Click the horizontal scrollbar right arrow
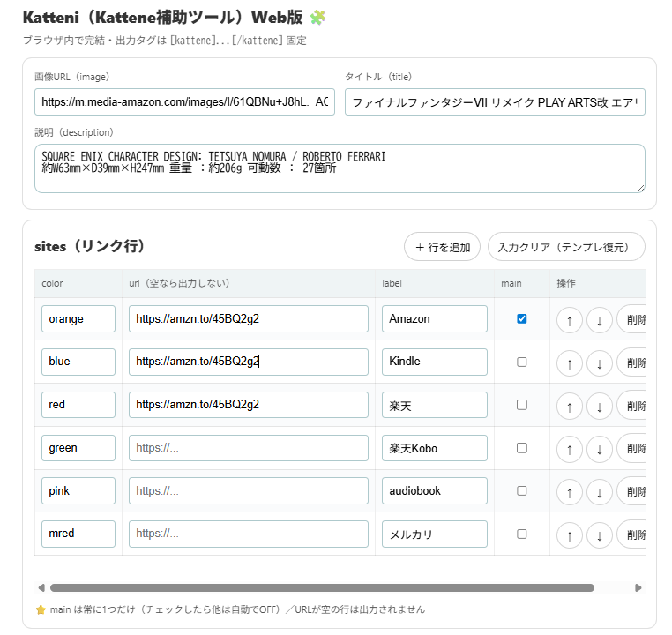672x635 pixels. click(638, 587)
